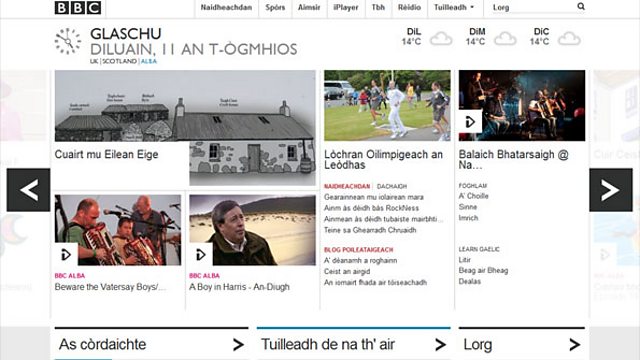Expand the As còrdaichte section
Screen dimensions: 640x360
click(x=151, y=344)
